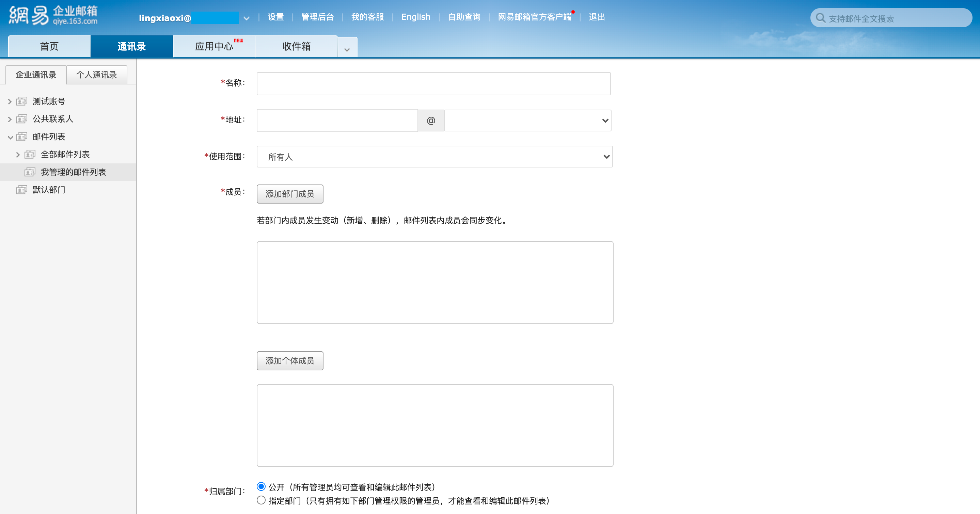The height and width of the screenshot is (514, 980).
Task: Open the account dropdown next to lingxiaoxi
Action: (x=247, y=18)
